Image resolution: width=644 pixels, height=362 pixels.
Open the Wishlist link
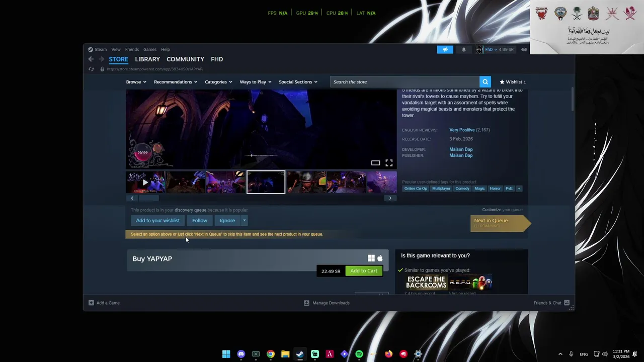tap(513, 82)
